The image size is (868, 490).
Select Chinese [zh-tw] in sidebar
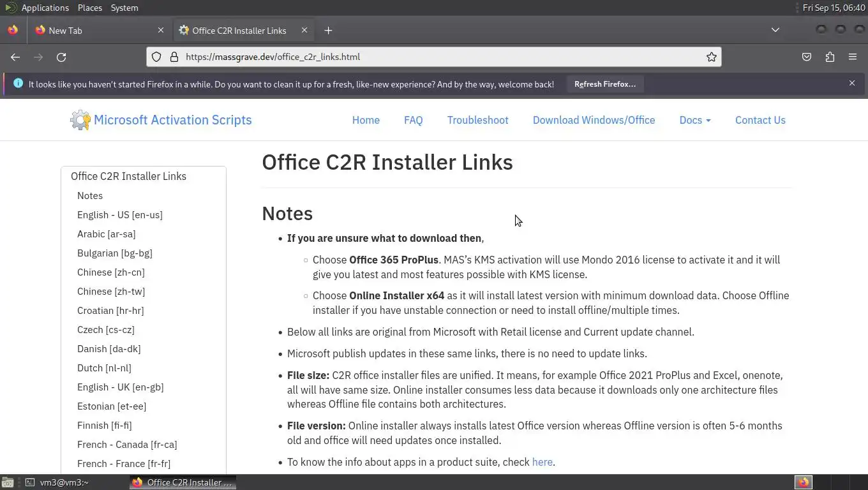[x=111, y=291]
